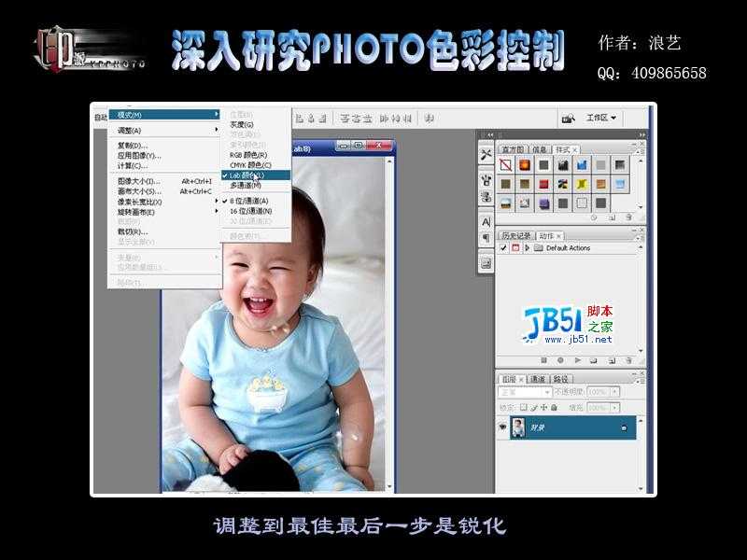Apply the solid red style swatch
Image resolution: width=747 pixels, height=560 pixels.
pos(543,184)
